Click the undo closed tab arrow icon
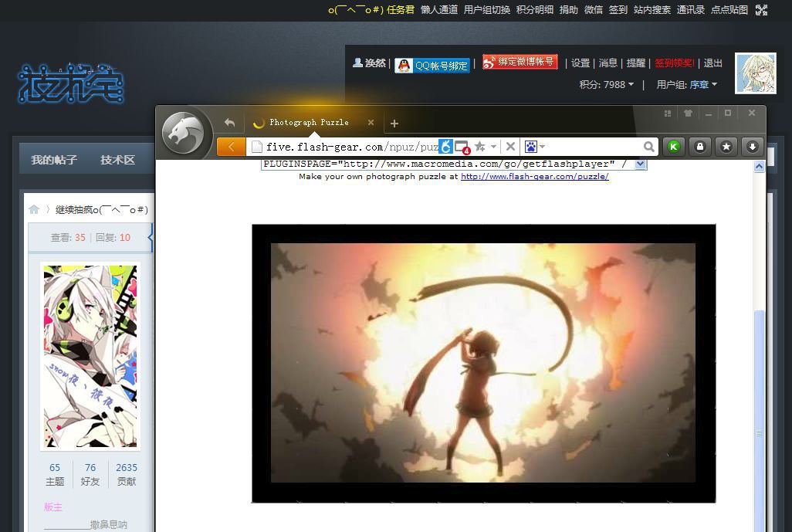792x532 pixels. click(229, 123)
